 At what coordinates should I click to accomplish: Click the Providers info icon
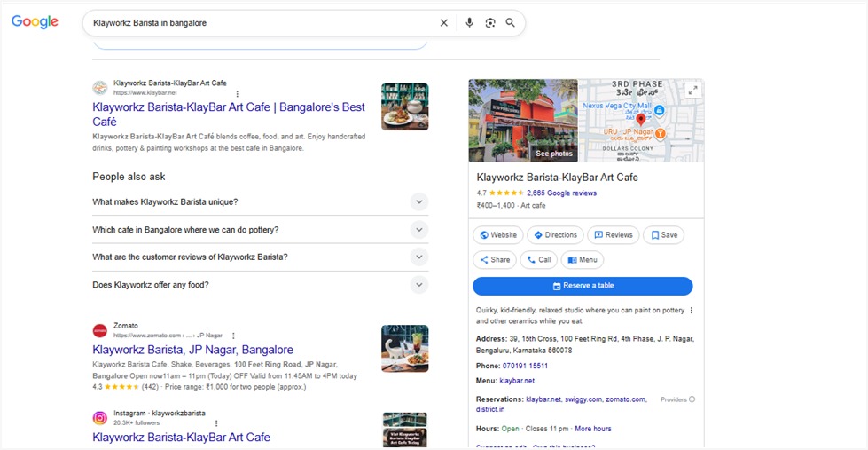(x=692, y=399)
